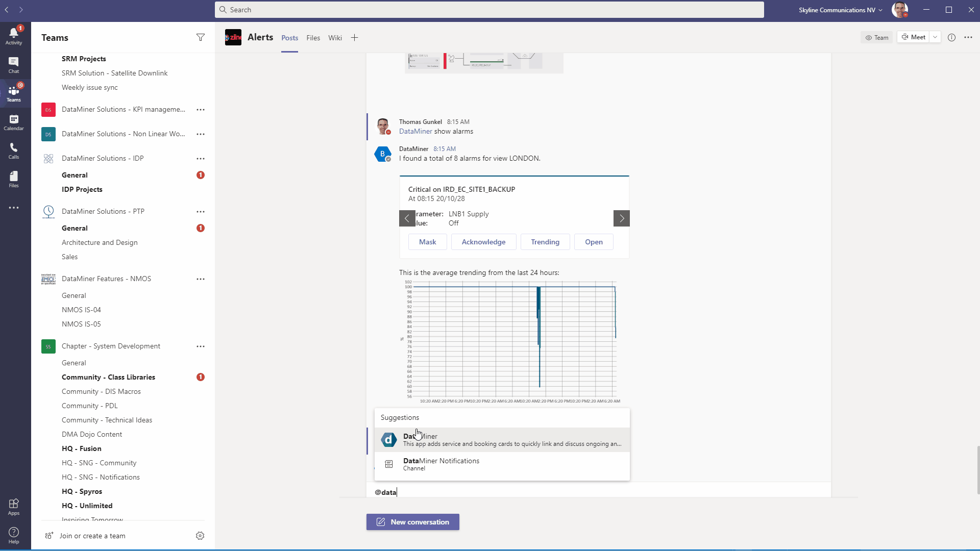Open manage teams settings gear

coord(200,536)
